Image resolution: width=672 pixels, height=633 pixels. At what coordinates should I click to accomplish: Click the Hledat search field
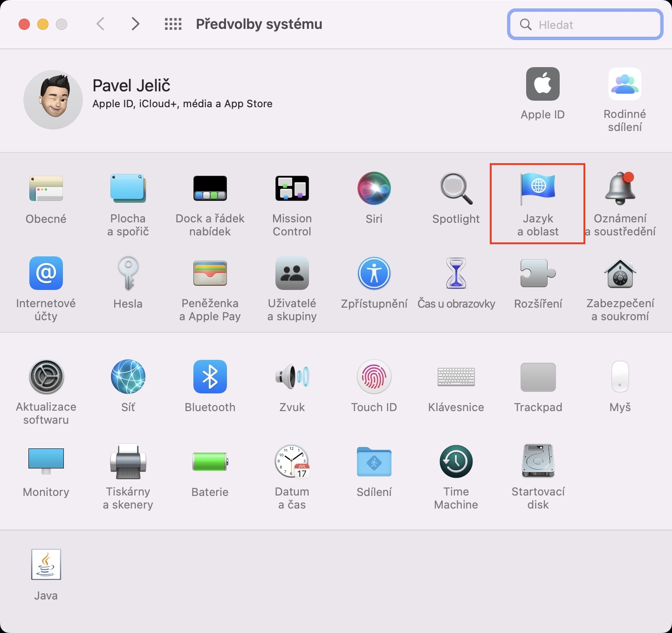pos(585,24)
